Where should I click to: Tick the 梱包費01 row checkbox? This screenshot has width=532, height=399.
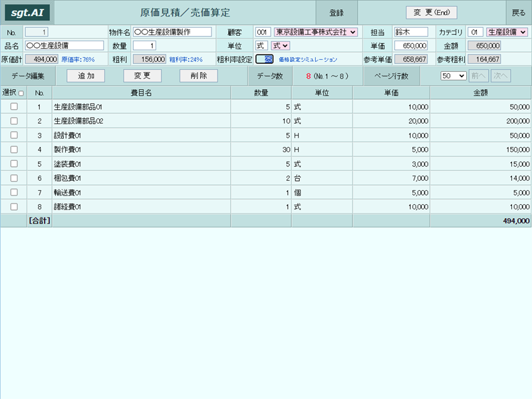click(14, 178)
